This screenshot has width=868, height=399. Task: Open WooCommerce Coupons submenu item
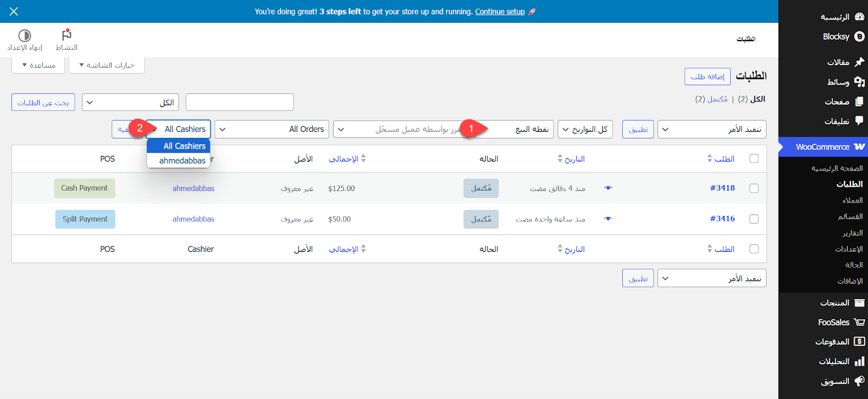pos(850,217)
